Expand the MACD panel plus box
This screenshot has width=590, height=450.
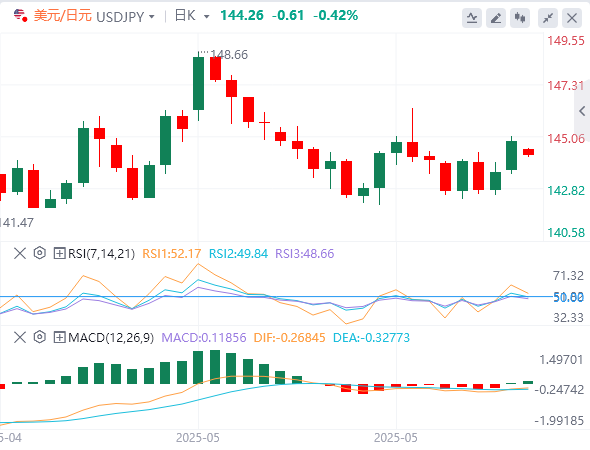(59, 338)
